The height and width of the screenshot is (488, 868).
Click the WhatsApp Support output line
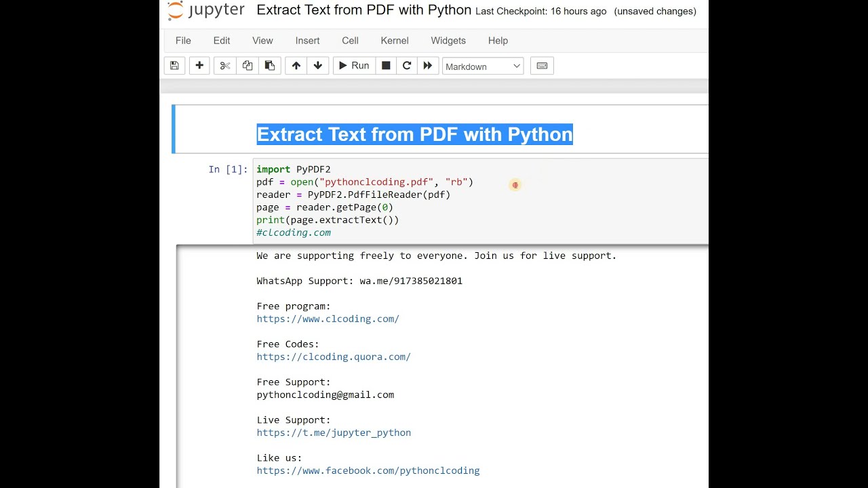pyautogui.click(x=359, y=281)
